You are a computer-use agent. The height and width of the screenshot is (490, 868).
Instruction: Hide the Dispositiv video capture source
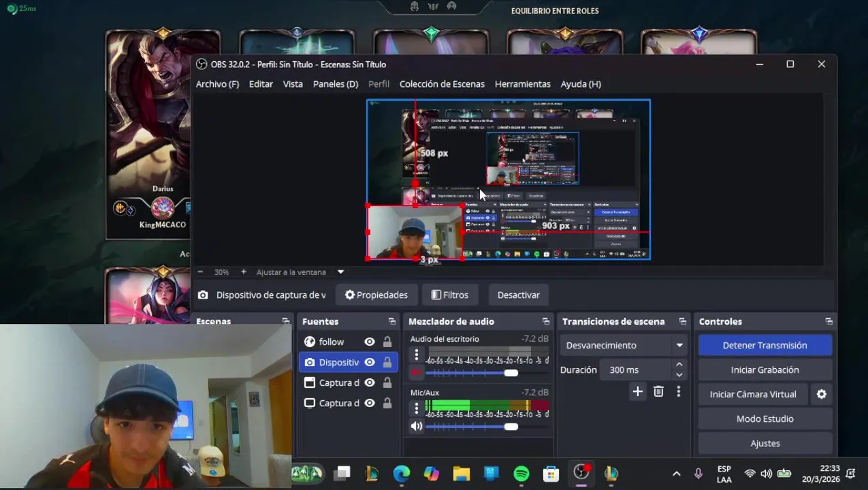[x=370, y=362]
